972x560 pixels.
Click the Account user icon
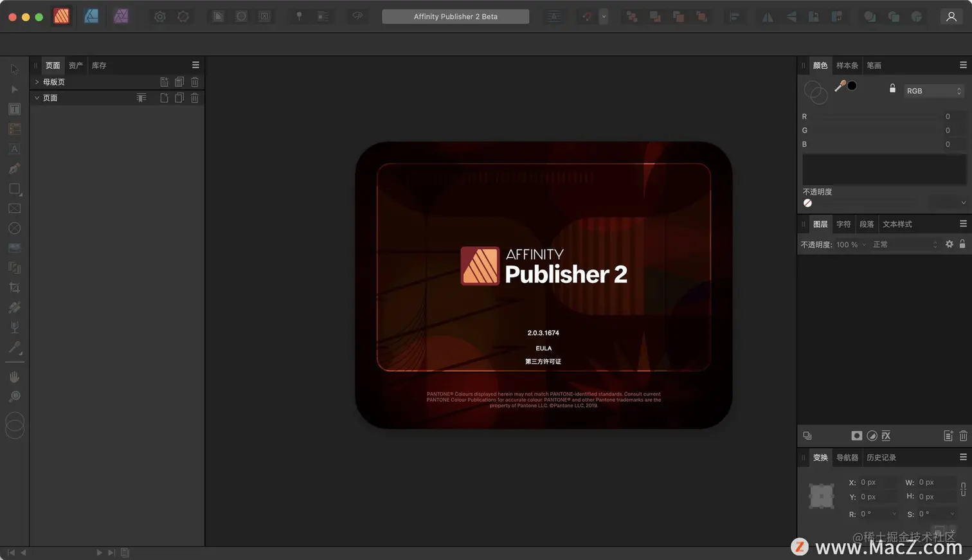(x=951, y=17)
